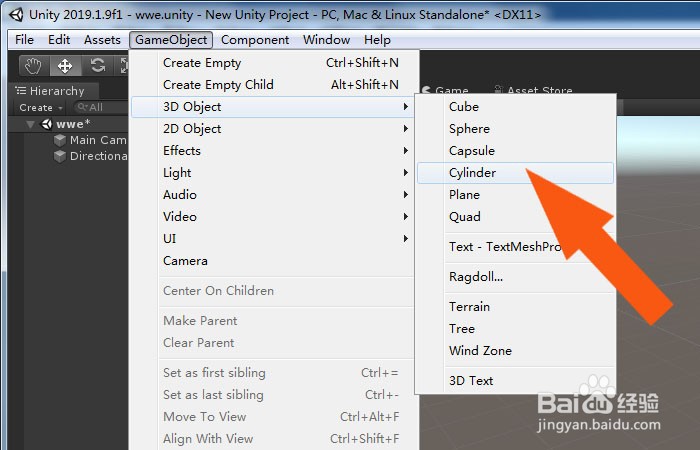Create a Wind Zone object
Screen dimensions: 700x450
[515, 350]
